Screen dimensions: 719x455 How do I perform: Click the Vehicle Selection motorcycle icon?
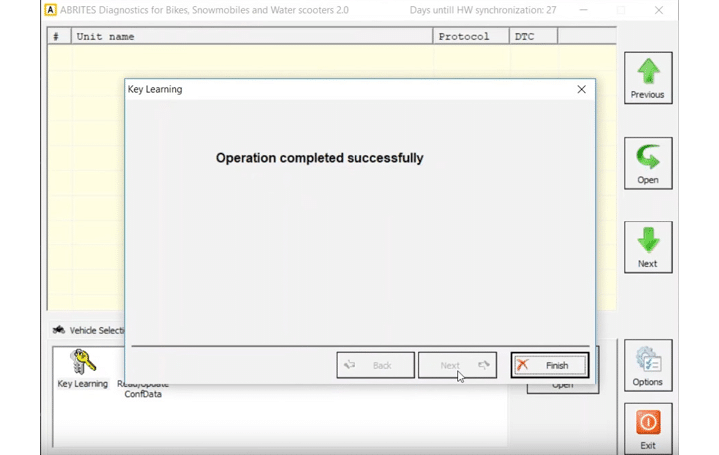point(59,330)
